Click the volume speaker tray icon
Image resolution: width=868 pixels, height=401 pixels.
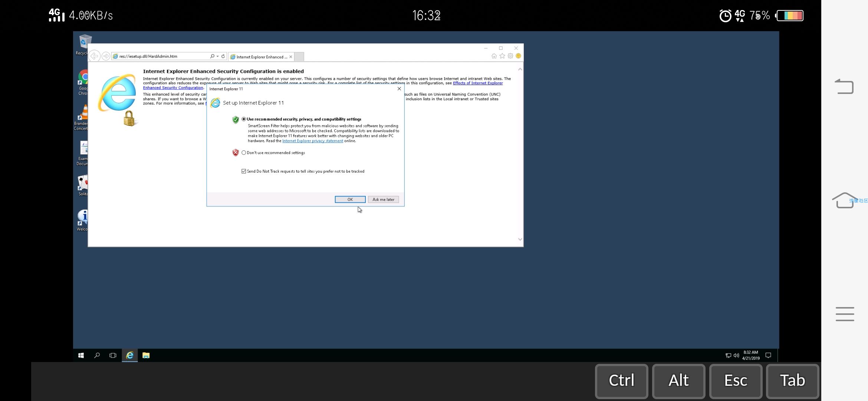(x=736, y=355)
